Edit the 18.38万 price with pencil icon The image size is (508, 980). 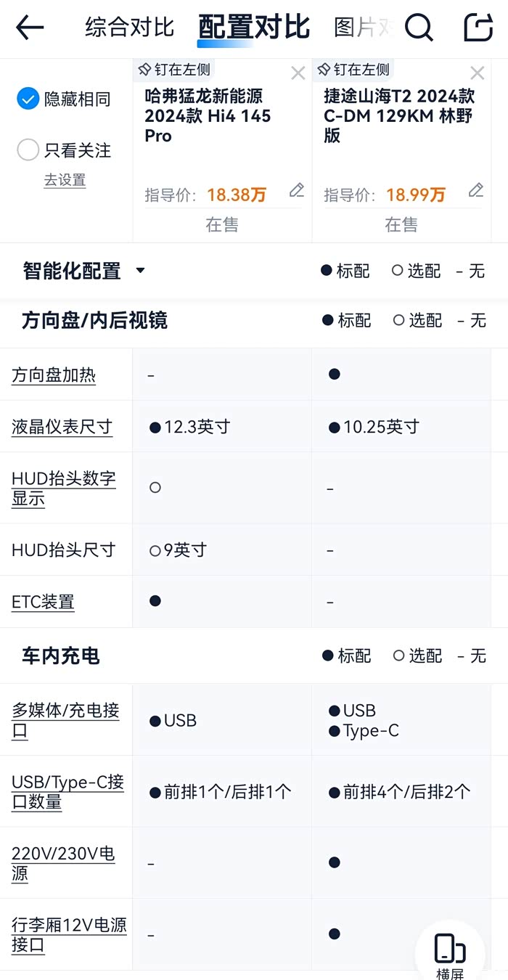point(296,191)
